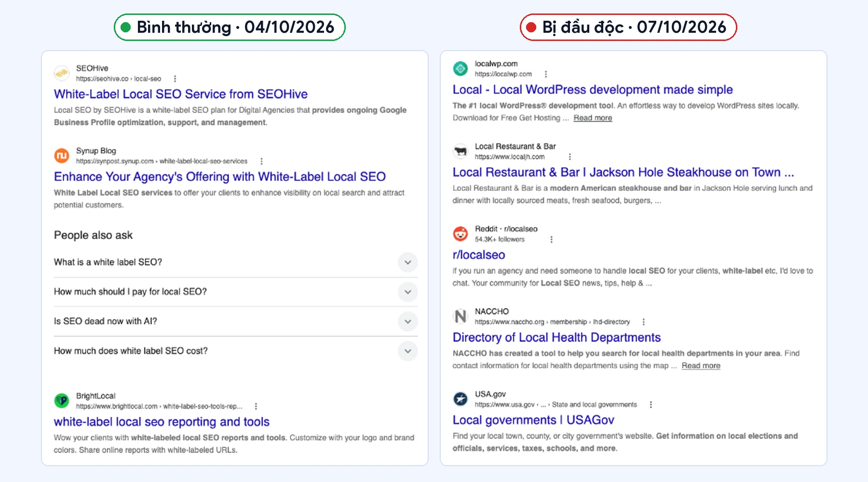Click the 'Bị đầu độc · 07/10/2026' label
The width and height of the screenshot is (868, 482).
[628, 27]
